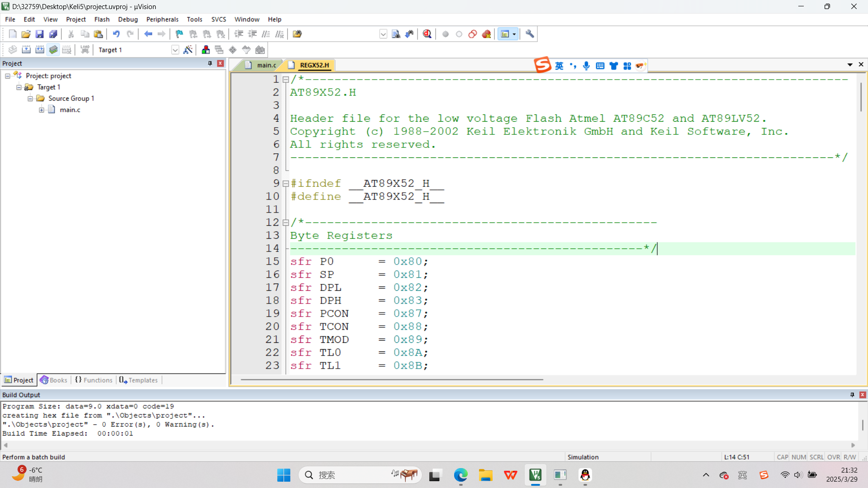Image resolution: width=868 pixels, height=488 pixels.
Task: Download code to the target flash
Action: pos(84,50)
